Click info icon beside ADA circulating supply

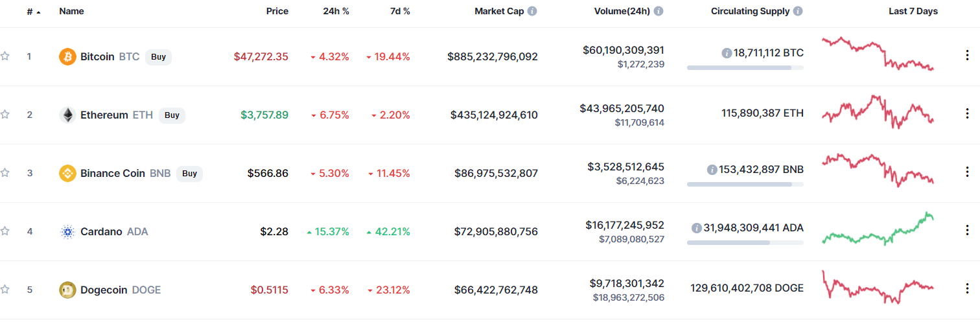(x=697, y=228)
